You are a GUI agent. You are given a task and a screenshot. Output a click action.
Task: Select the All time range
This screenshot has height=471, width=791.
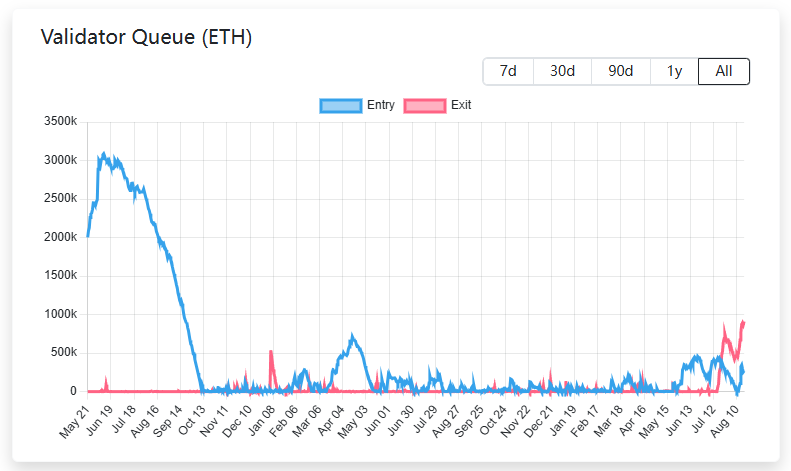[723, 71]
